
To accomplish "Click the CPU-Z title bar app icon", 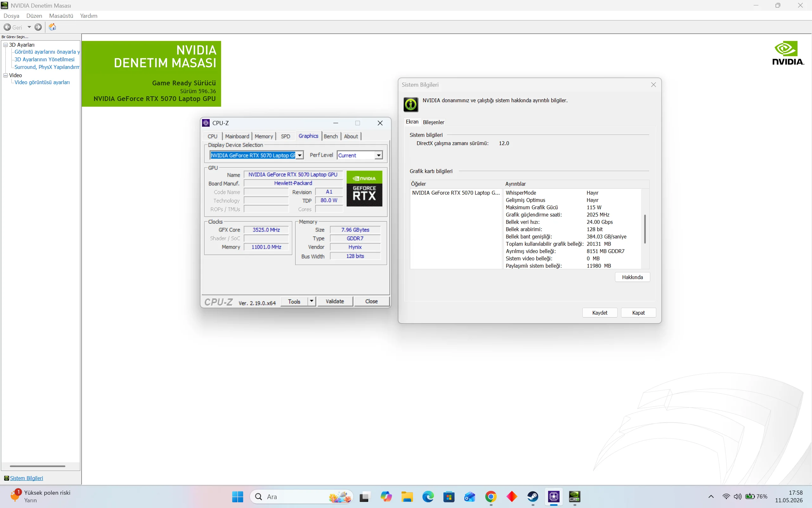I will 206,123.
